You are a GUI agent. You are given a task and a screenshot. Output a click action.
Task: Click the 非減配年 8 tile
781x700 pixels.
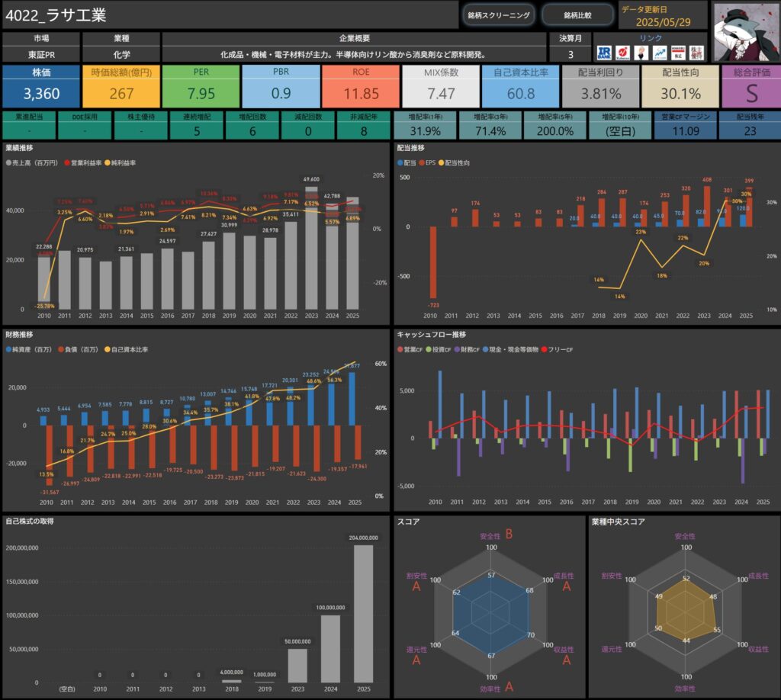click(364, 126)
